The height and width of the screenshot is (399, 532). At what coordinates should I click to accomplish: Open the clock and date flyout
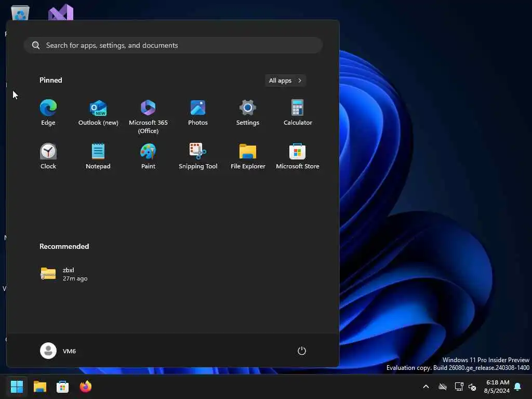click(x=497, y=387)
